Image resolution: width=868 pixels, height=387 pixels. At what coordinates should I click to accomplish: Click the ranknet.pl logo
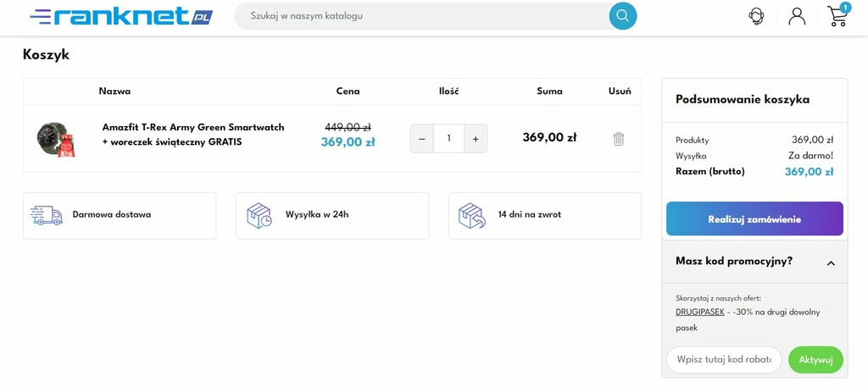click(121, 16)
